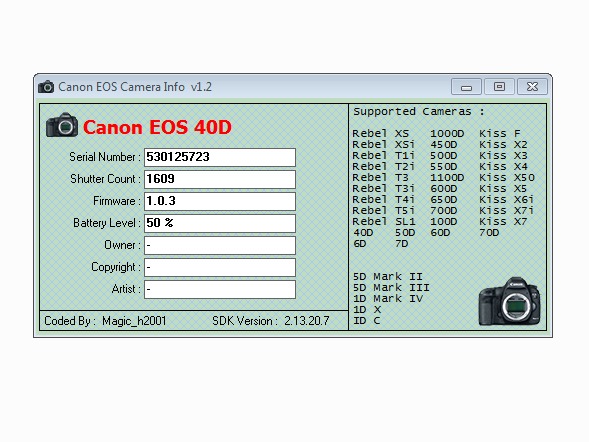Viewport: 589px width, 442px height.
Task: Click the 'Shutter Count :' label
Action: click(x=106, y=179)
